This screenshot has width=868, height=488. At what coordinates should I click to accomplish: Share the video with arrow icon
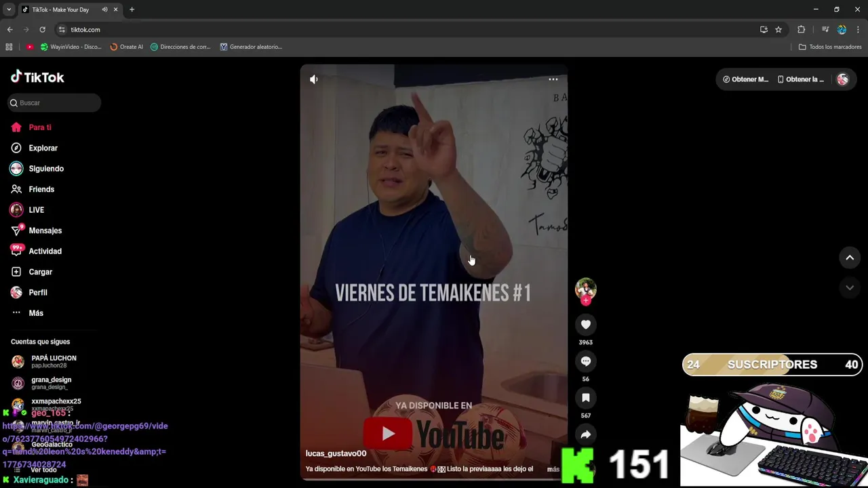click(x=586, y=434)
